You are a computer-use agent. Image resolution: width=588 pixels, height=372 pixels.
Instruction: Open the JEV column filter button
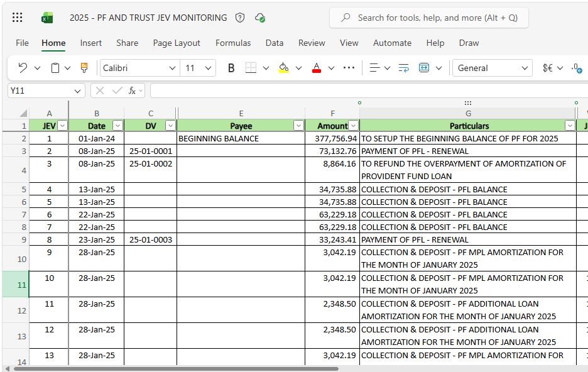coord(62,125)
